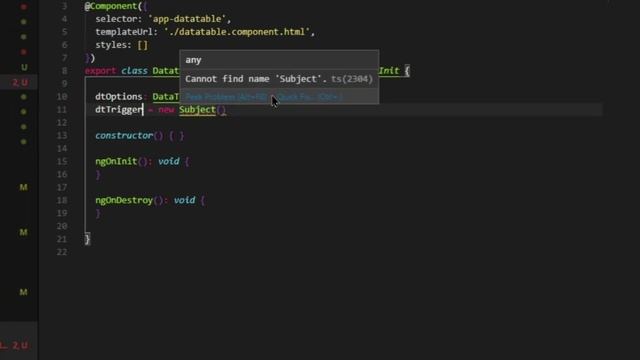Click line number 15 in the gutter

[62, 161]
